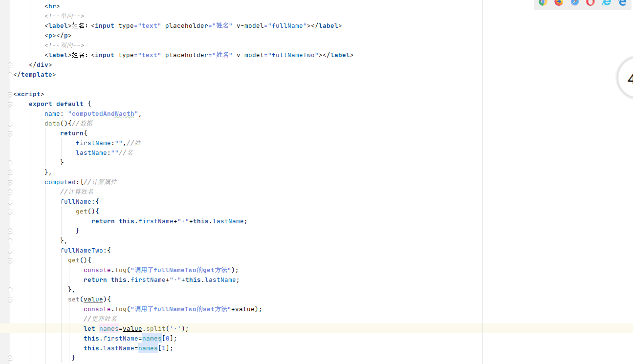Fold the get() under fullNameTwo
Image resolution: width=633 pixels, height=364 pixels.
[10, 260]
